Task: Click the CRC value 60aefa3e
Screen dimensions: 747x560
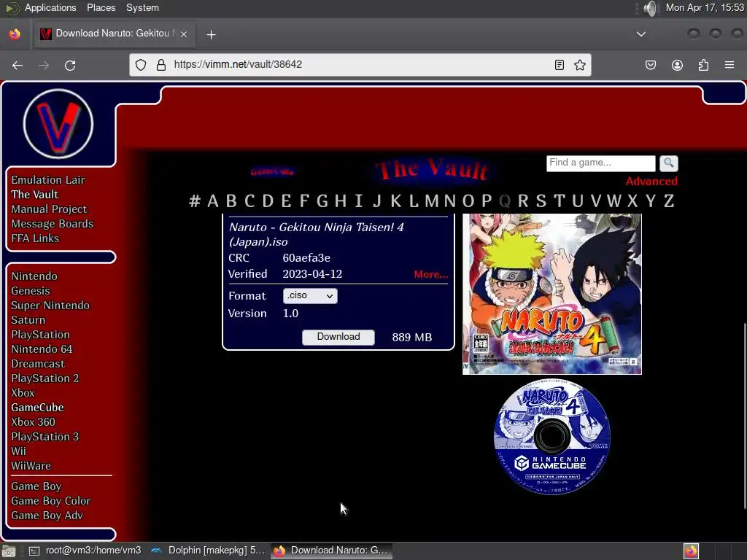Action: tap(306, 258)
